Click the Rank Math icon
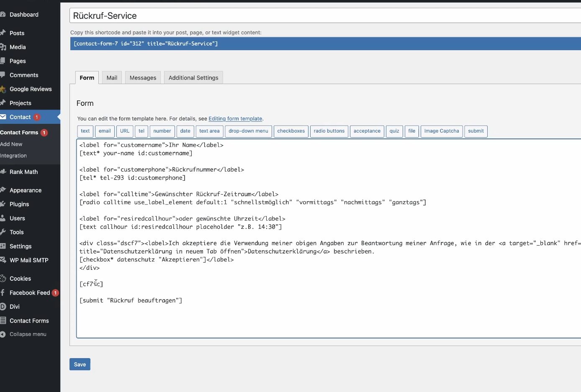This screenshot has width=581, height=392. click(x=3, y=172)
